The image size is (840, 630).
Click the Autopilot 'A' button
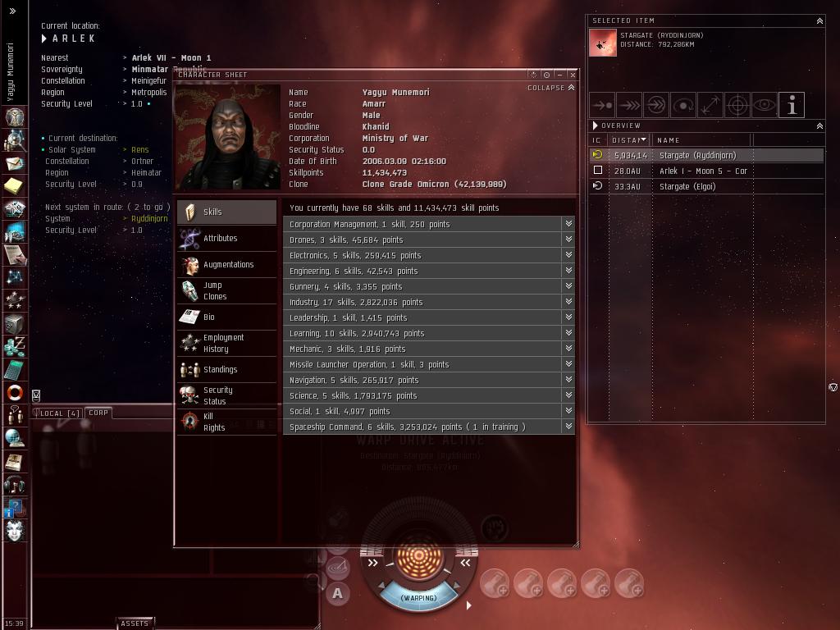[337, 593]
